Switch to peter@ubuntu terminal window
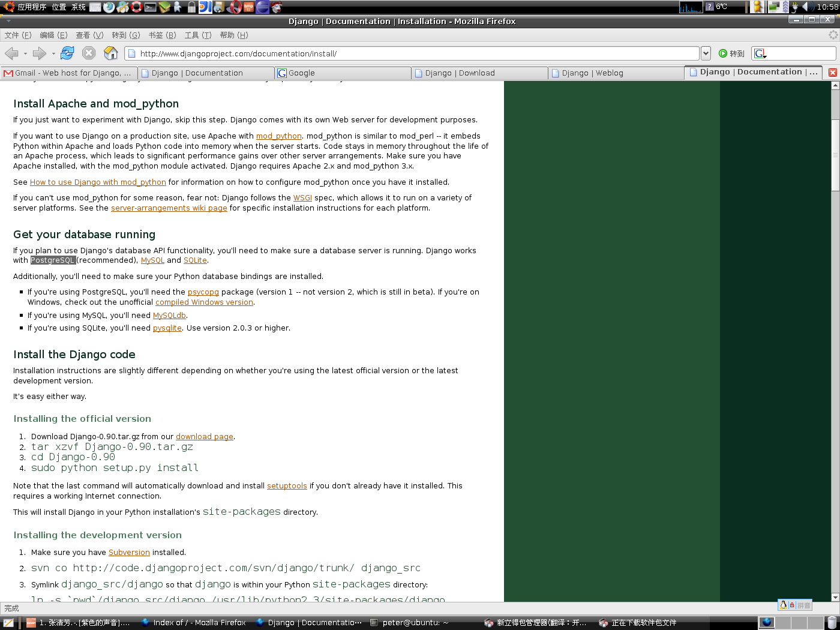The height and width of the screenshot is (630, 840). 410,623
